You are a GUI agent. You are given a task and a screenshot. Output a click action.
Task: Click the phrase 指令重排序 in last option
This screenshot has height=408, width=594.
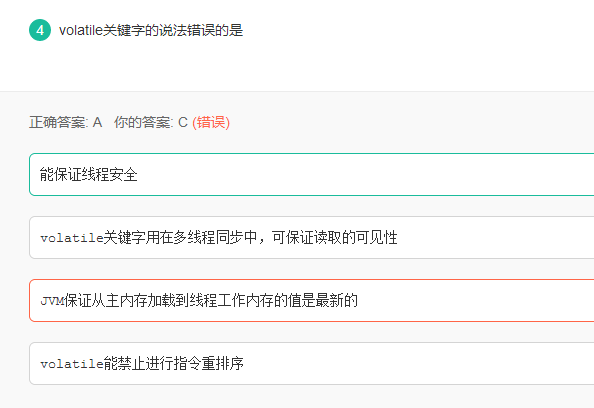(x=209, y=363)
